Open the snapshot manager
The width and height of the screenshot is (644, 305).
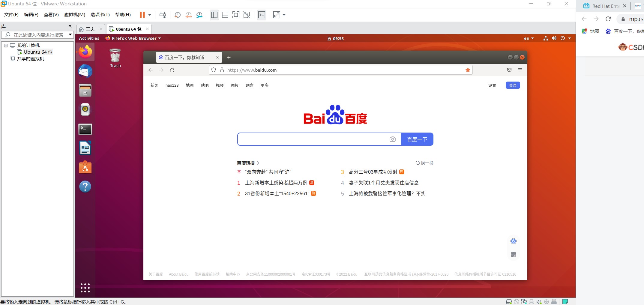click(x=199, y=15)
